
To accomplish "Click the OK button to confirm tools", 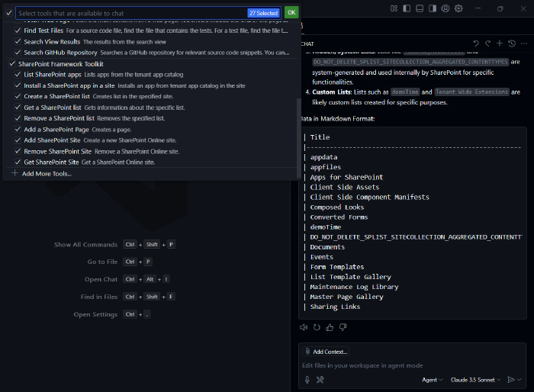I will coord(291,13).
